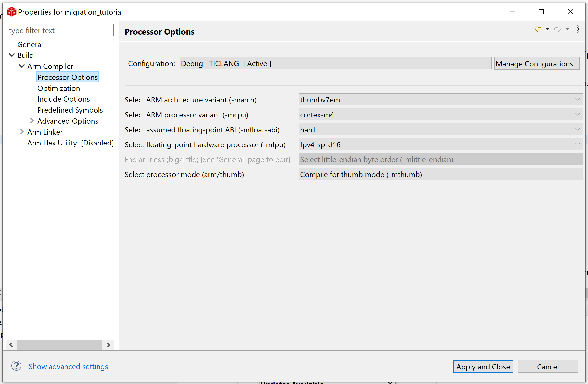Select the Predefined Symbols item
The image size is (588, 384).
[70, 110]
